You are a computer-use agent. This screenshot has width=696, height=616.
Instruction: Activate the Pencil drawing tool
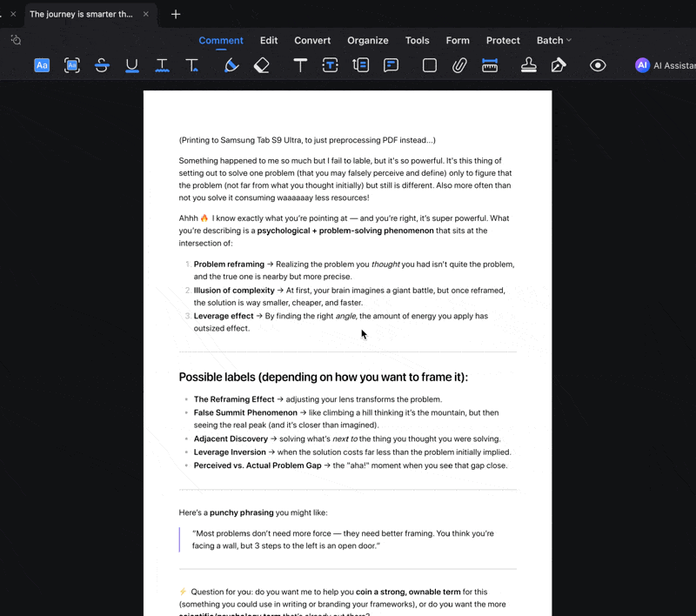point(231,65)
